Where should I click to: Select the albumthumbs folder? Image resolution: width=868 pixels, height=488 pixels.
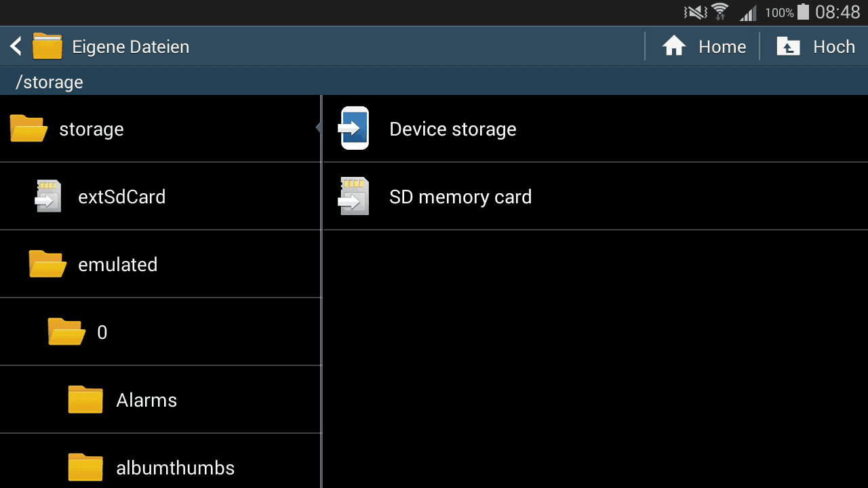click(160, 464)
